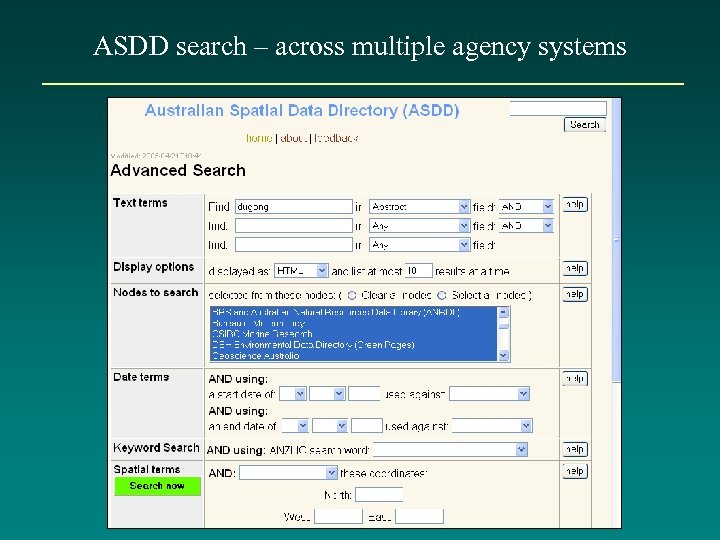The image size is (720, 540).
Task: Open the about link
Action: [293, 138]
